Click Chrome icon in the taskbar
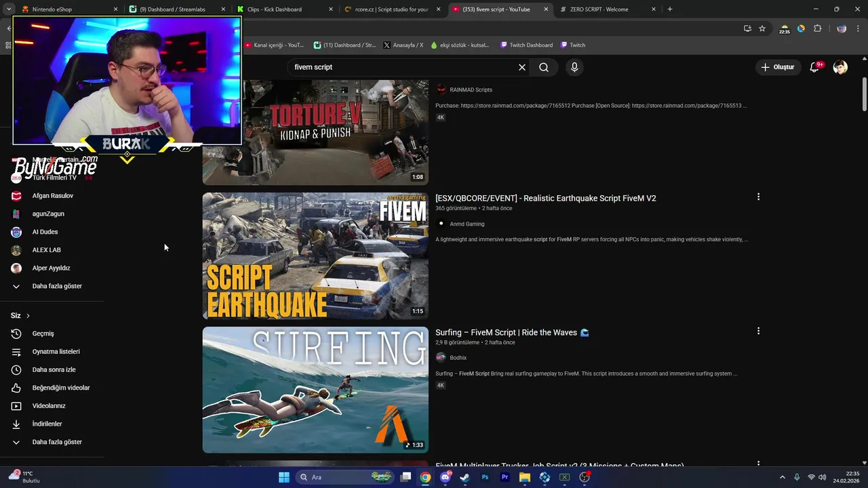The image size is (868, 488). point(425,477)
